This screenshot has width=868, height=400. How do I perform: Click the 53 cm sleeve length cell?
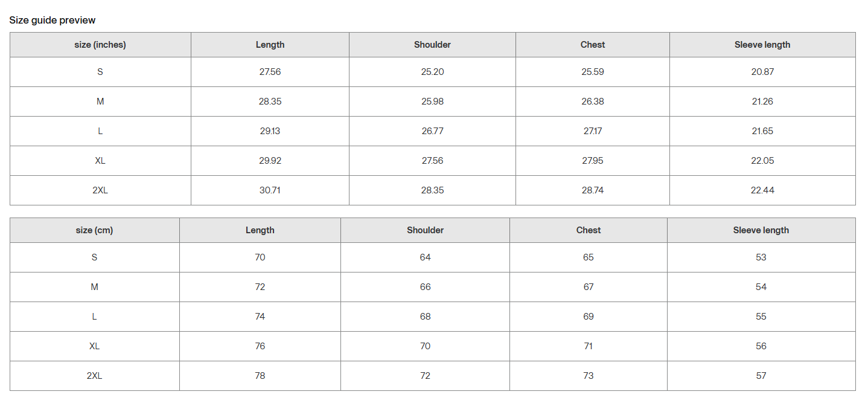click(761, 257)
